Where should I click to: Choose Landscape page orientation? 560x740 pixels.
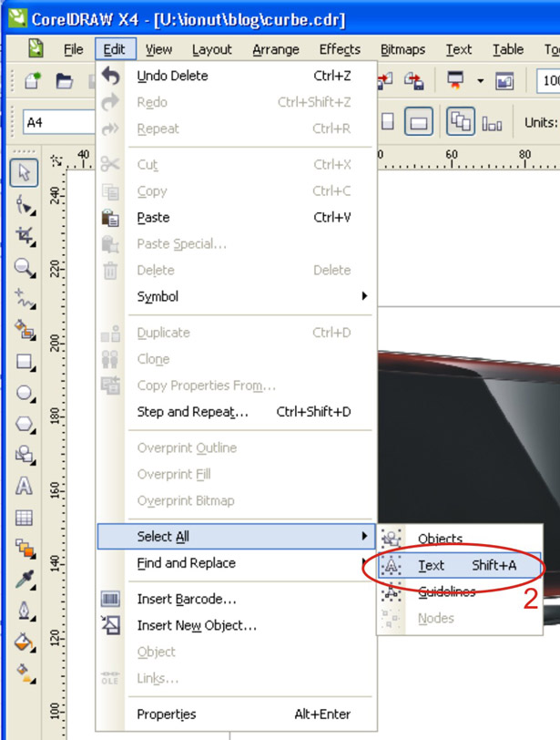point(419,122)
